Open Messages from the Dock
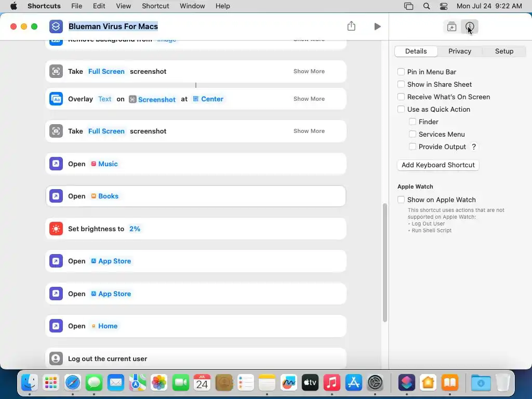 (x=94, y=383)
